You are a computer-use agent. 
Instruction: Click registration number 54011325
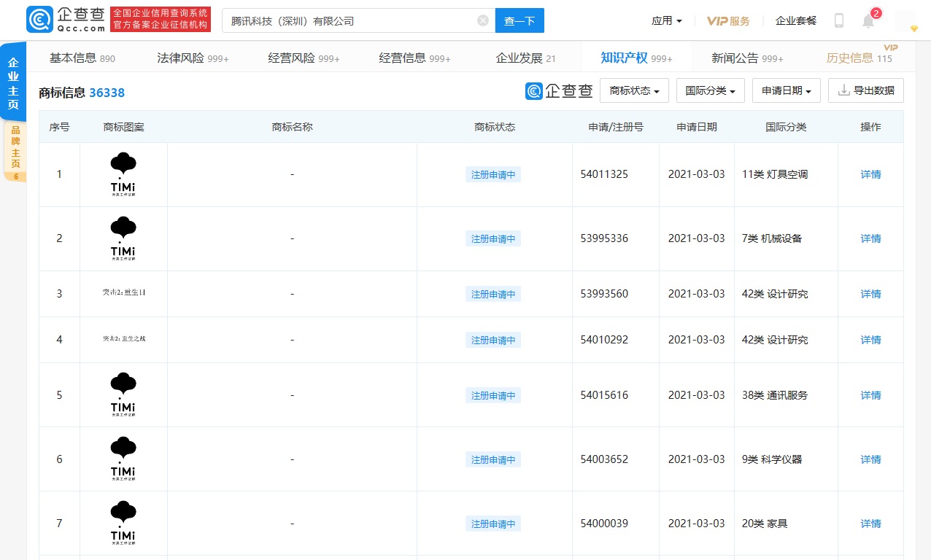(x=604, y=174)
